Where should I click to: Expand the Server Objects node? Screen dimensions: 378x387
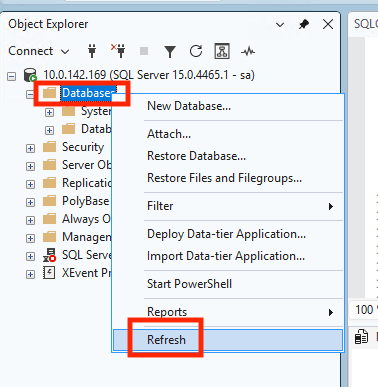click(30, 166)
